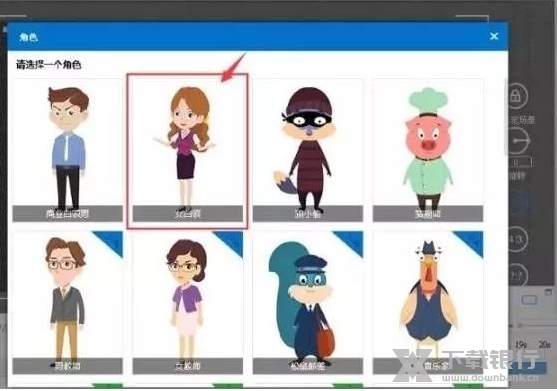Choose the 女白领 office lady character
557x391 pixels.
(x=188, y=151)
